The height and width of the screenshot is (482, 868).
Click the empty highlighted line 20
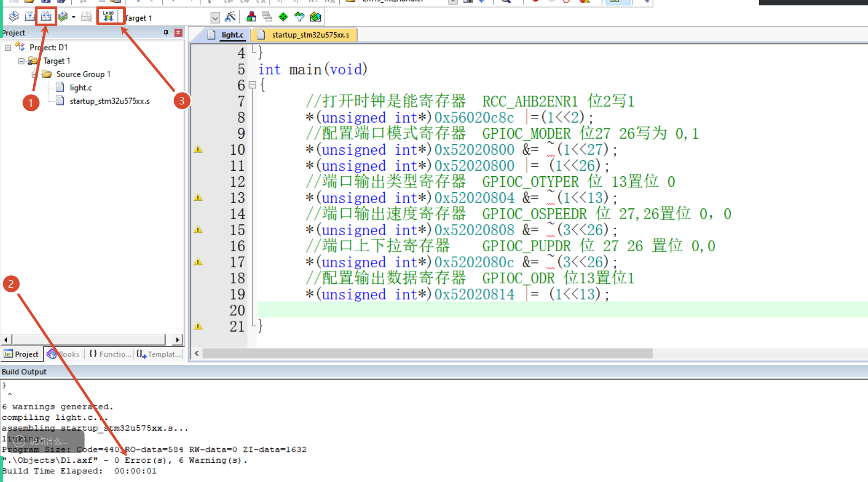pos(562,310)
